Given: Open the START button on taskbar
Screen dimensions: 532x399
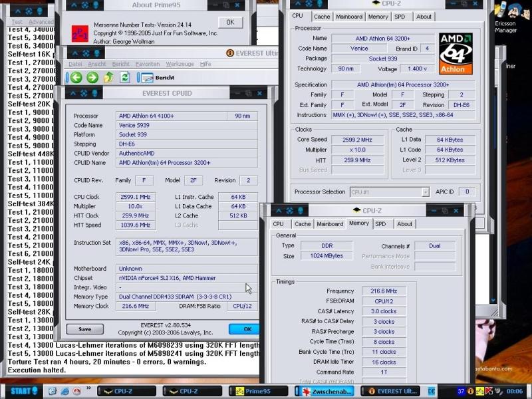Looking at the screenshot, I should [x=24, y=391].
